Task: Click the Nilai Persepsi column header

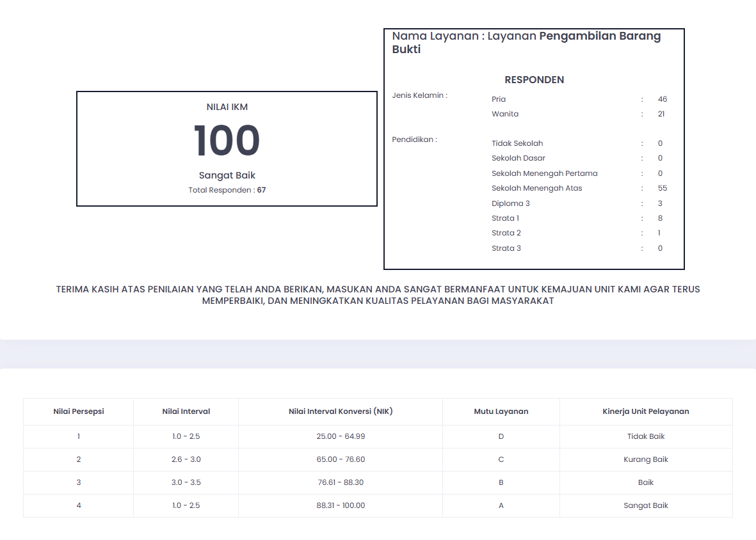Action: [79, 411]
